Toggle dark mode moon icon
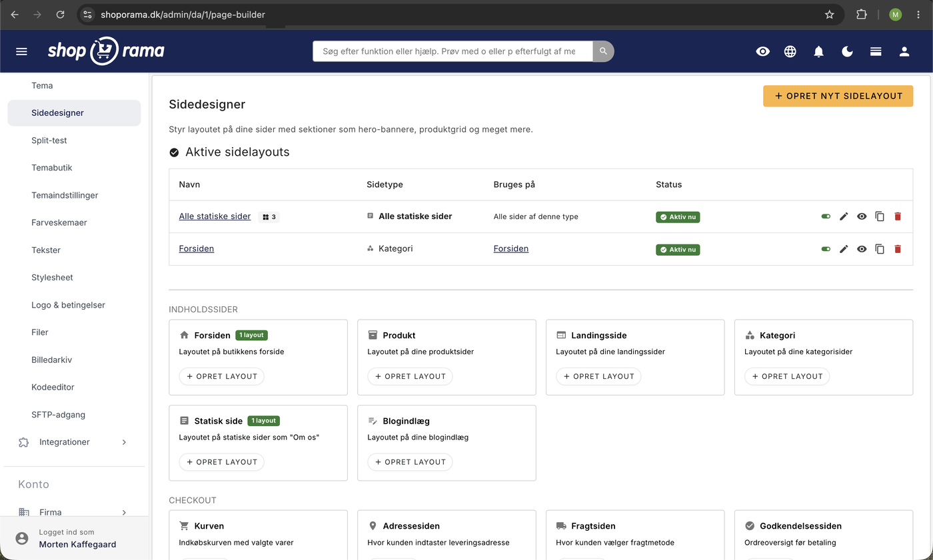The height and width of the screenshot is (560, 933). (848, 51)
